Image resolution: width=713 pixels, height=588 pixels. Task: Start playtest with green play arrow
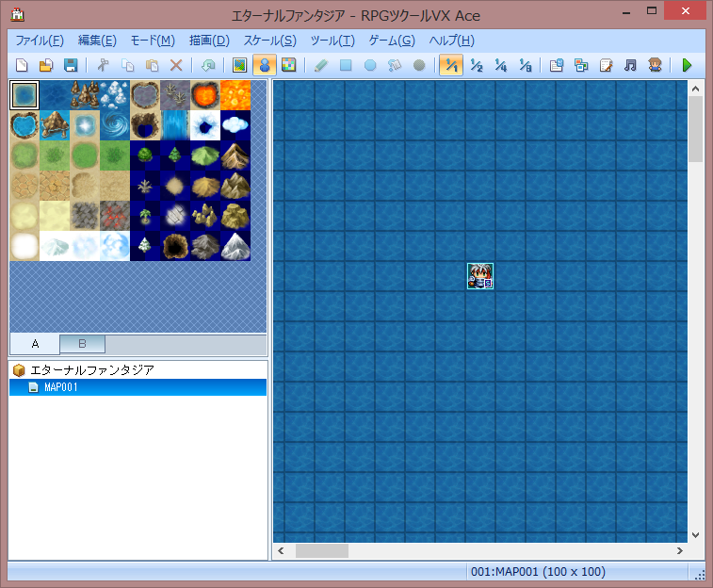[x=687, y=65]
